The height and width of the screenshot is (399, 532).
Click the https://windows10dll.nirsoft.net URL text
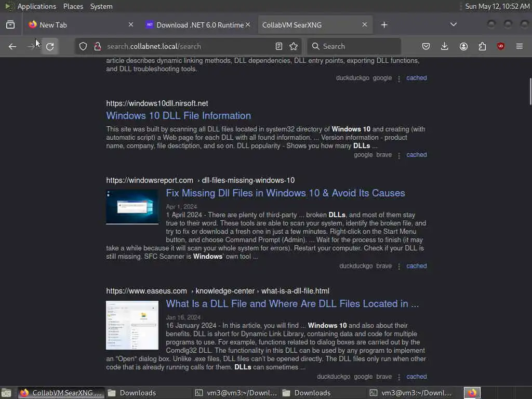click(x=157, y=103)
